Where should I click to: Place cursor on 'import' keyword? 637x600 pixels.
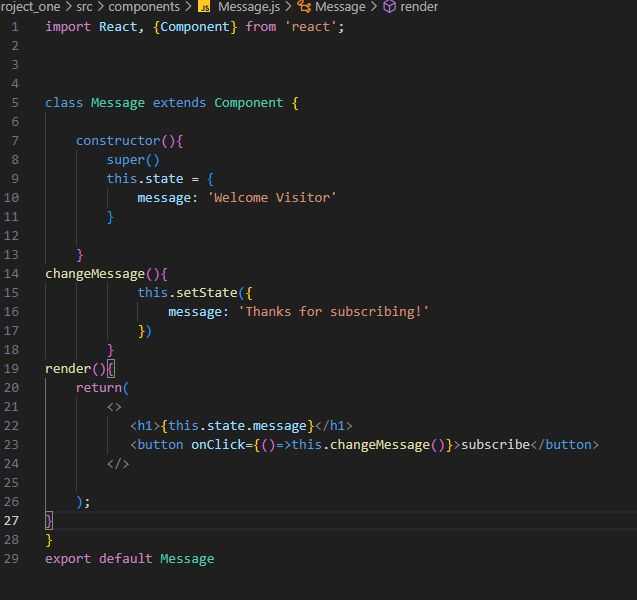[x=68, y=27]
